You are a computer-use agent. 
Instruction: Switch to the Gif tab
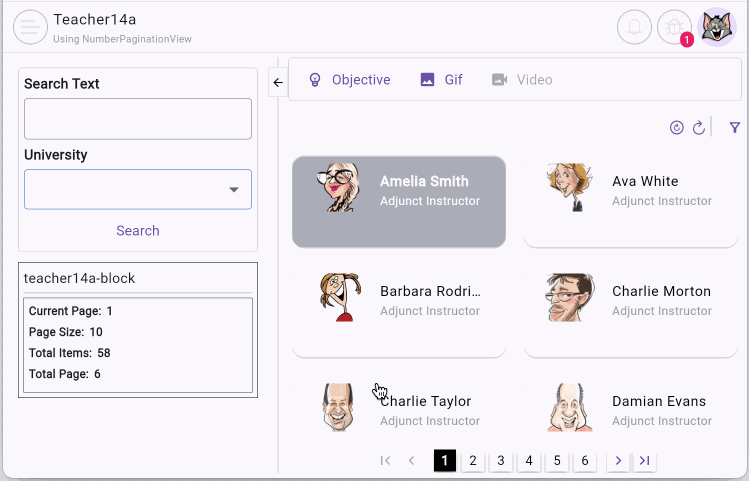(441, 80)
